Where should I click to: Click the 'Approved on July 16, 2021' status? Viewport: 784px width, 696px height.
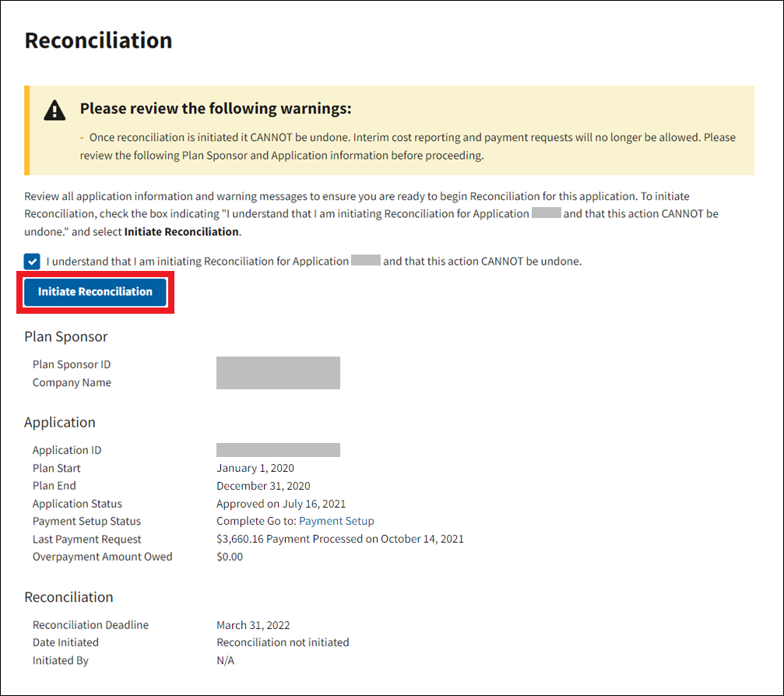coord(281,504)
